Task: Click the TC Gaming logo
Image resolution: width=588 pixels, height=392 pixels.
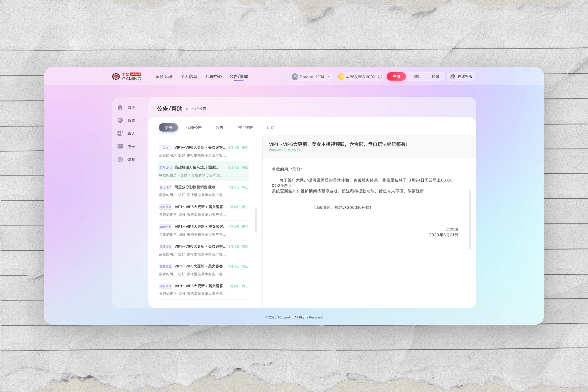Action: pyautogui.click(x=126, y=76)
